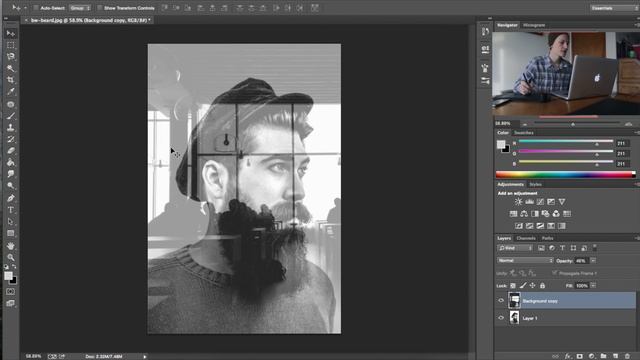Select the Zoom tool in the toolbox

pyautogui.click(x=11, y=258)
